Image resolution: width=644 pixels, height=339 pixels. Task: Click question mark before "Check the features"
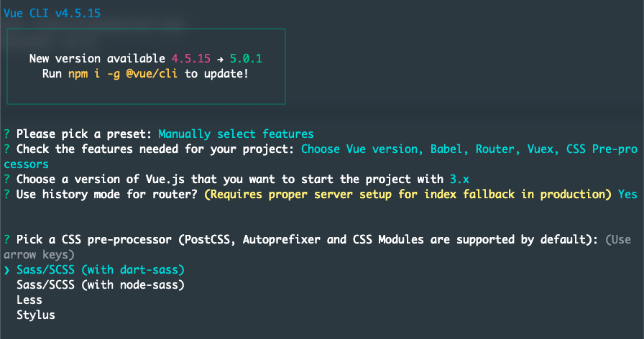point(6,149)
